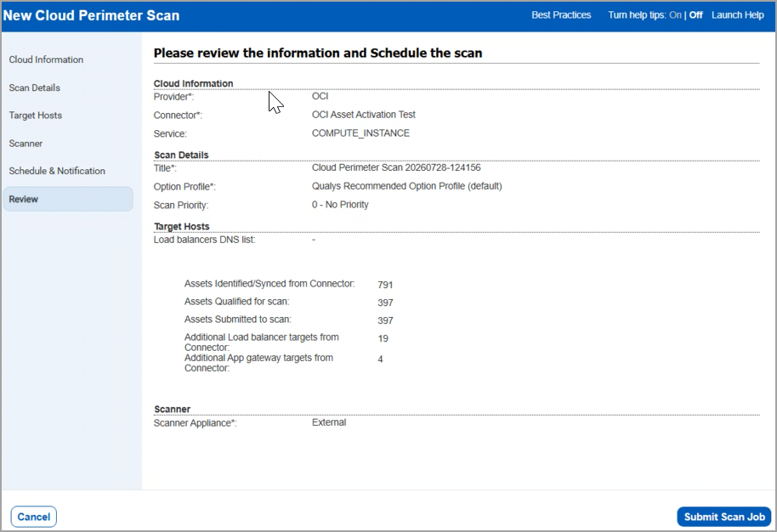This screenshot has width=777, height=532.
Task: Click App gateway targets count 4
Action: click(x=380, y=359)
